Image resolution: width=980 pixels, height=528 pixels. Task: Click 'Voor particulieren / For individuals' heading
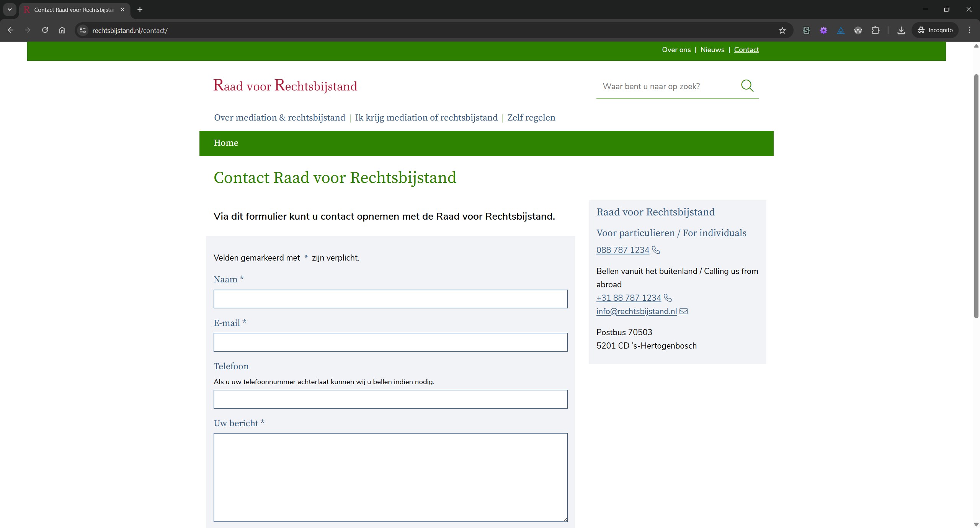[671, 233]
